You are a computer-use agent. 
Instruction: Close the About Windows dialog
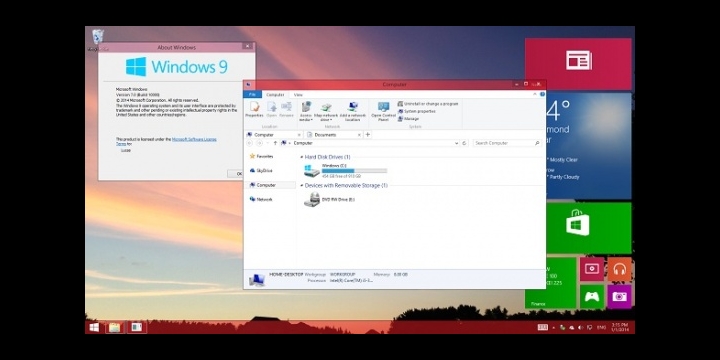click(248, 46)
